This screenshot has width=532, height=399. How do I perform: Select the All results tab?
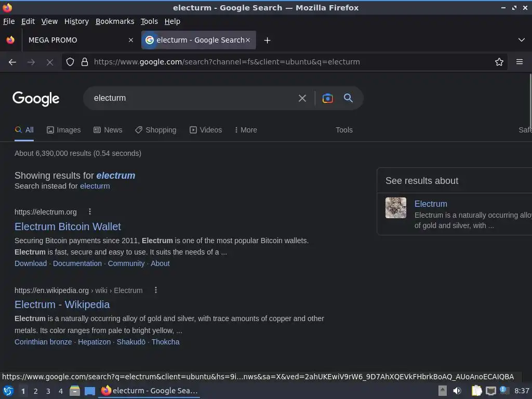pos(24,130)
